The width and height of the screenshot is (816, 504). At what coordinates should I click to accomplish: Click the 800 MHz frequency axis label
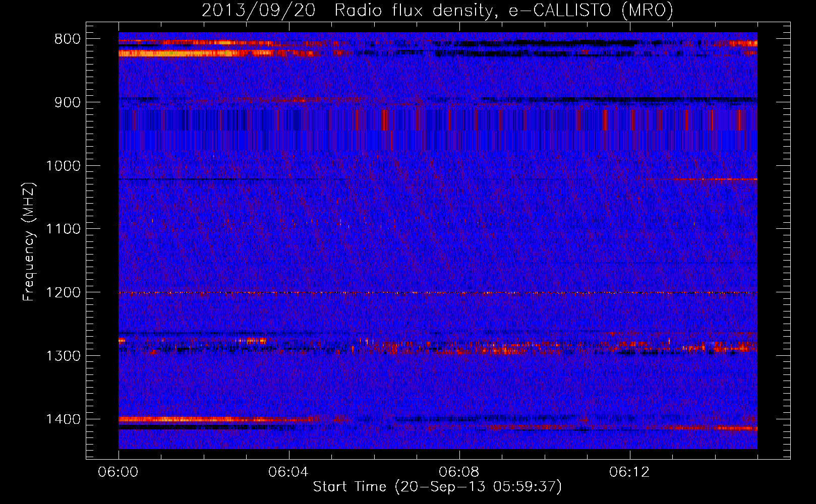point(67,39)
